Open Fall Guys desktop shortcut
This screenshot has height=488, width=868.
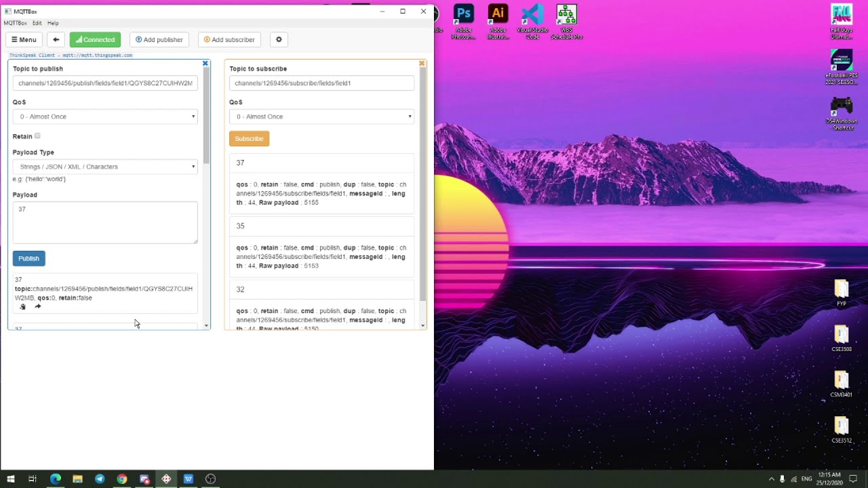(842, 22)
